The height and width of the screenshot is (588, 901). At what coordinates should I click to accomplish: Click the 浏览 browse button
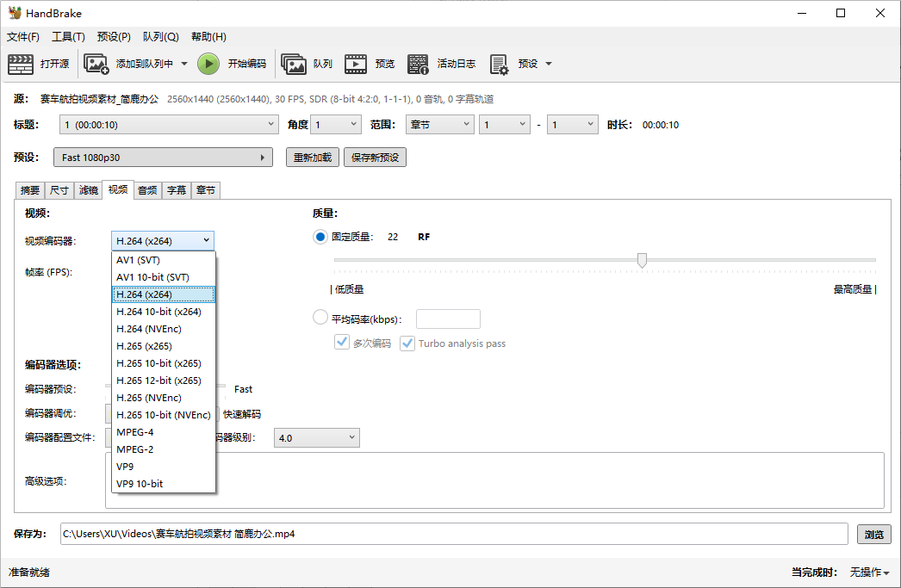(x=873, y=535)
